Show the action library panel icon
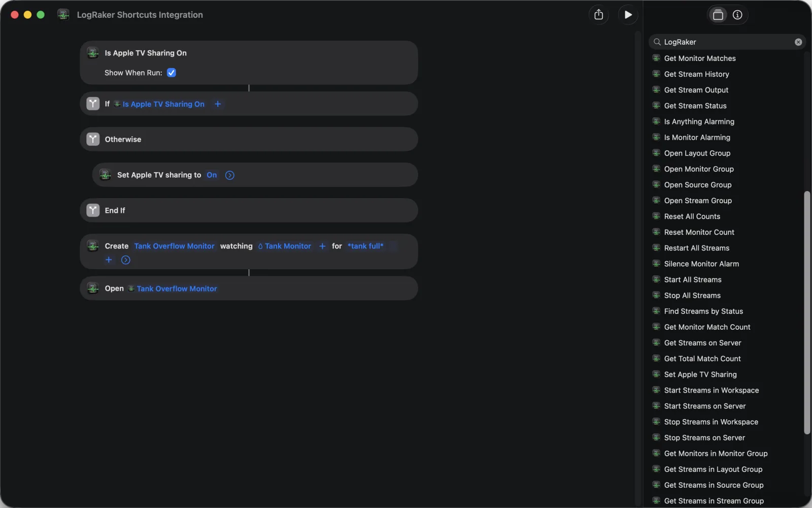The image size is (812, 508). pyautogui.click(x=718, y=15)
